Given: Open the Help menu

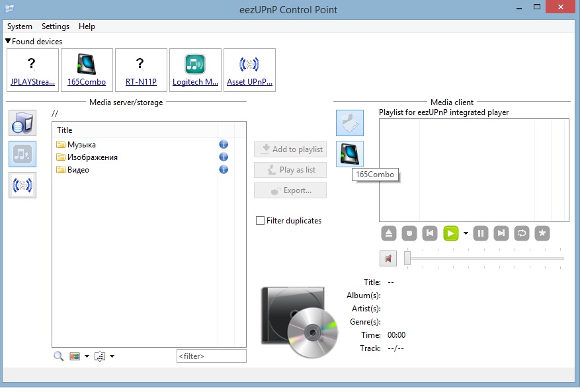Looking at the screenshot, I should coord(87,26).
